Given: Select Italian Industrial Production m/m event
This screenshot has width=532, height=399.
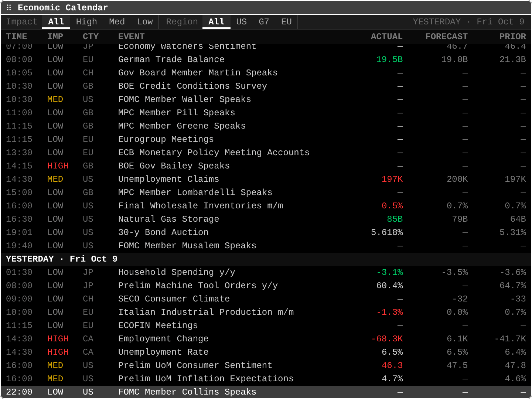Looking at the screenshot, I should [266, 312].
